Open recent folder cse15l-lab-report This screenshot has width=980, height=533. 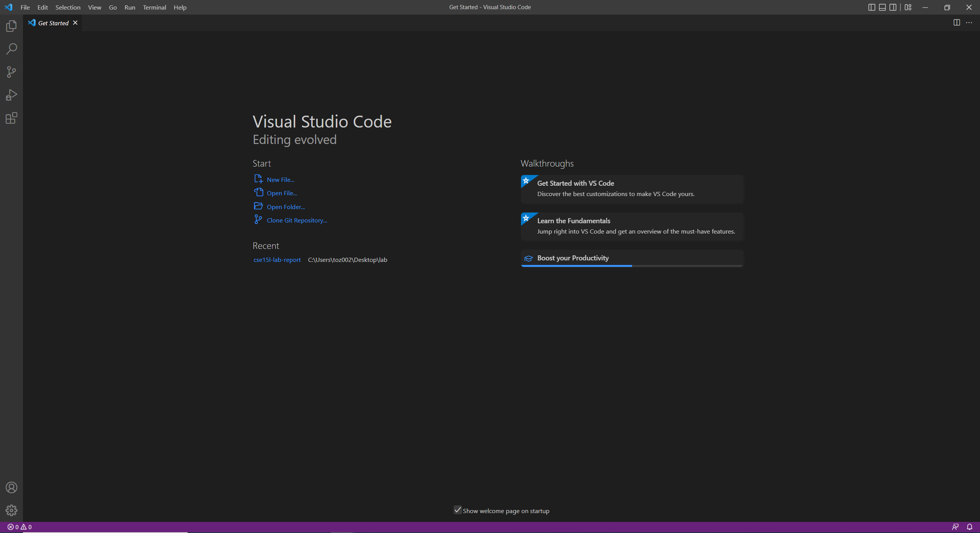pos(277,260)
